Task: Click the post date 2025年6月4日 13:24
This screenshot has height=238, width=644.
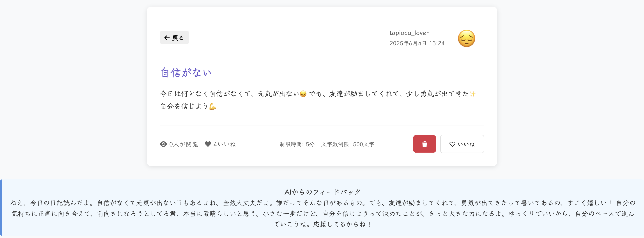Action: [417, 43]
